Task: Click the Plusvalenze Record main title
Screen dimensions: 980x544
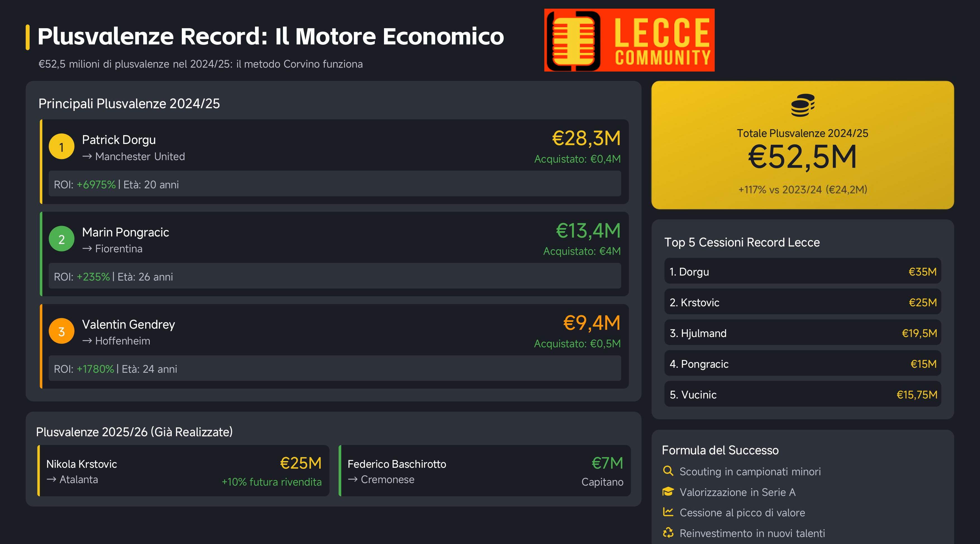Action: 271,37
